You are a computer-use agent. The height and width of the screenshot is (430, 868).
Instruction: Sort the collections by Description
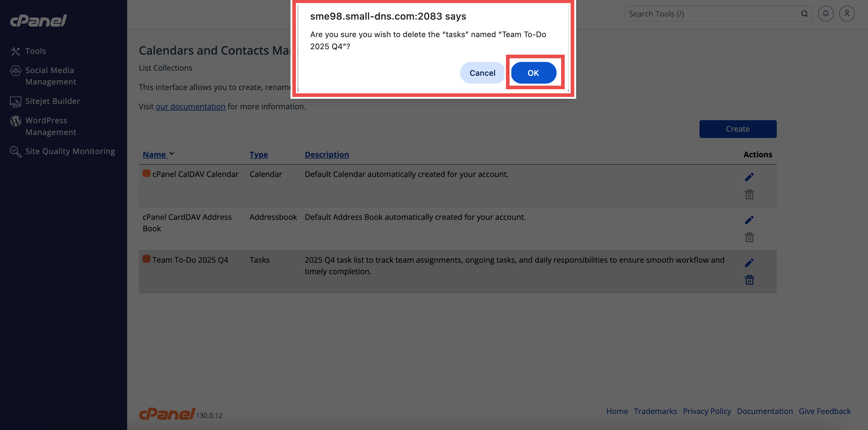[326, 154]
